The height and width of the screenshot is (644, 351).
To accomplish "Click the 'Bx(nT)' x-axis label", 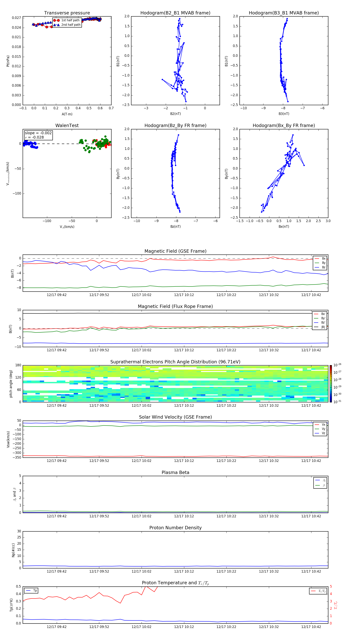I will click(x=284, y=227).
